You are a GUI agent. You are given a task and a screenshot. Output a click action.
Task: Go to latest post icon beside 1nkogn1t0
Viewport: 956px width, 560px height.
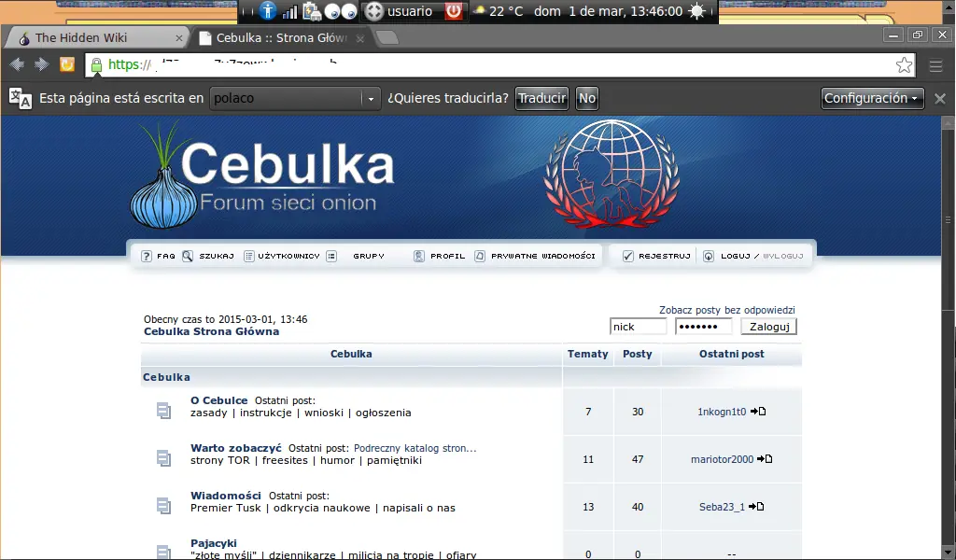[758, 412]
